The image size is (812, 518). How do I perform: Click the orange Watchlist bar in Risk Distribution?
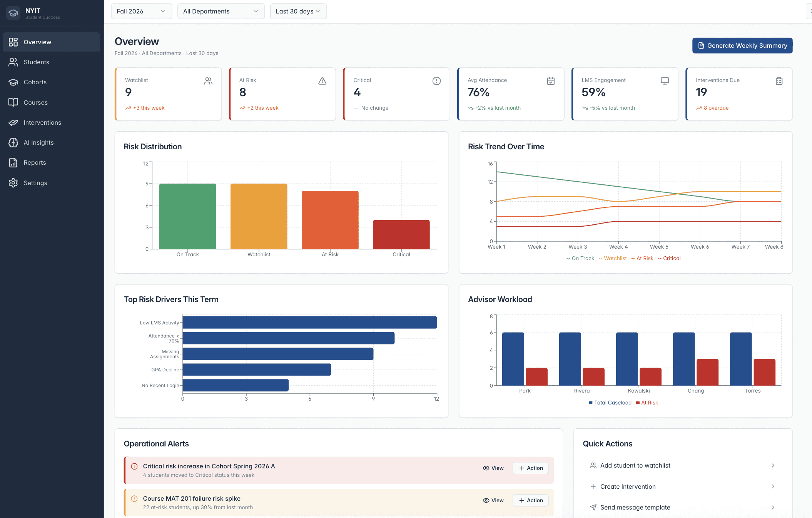point(259,216)
